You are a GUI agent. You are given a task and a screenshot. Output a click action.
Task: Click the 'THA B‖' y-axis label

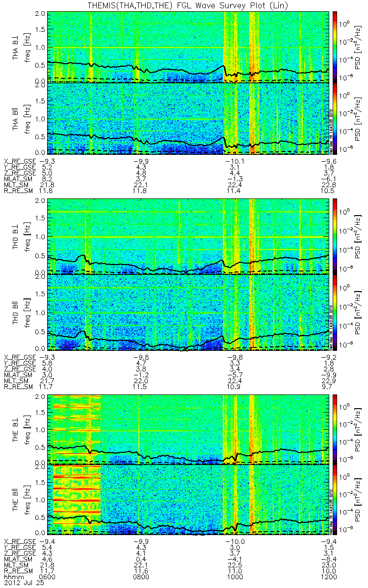(x=16, y=119)
